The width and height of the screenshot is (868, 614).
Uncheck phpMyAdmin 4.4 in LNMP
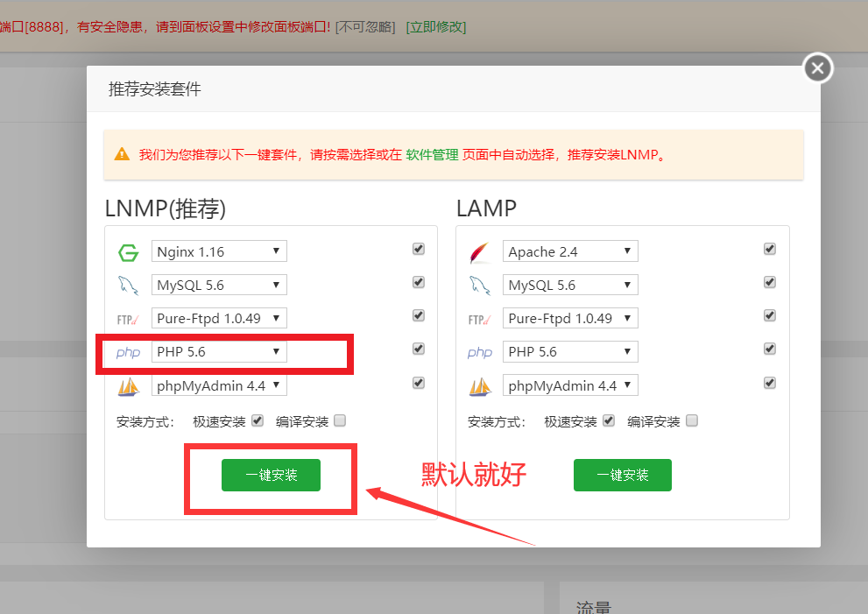[419, 383]
